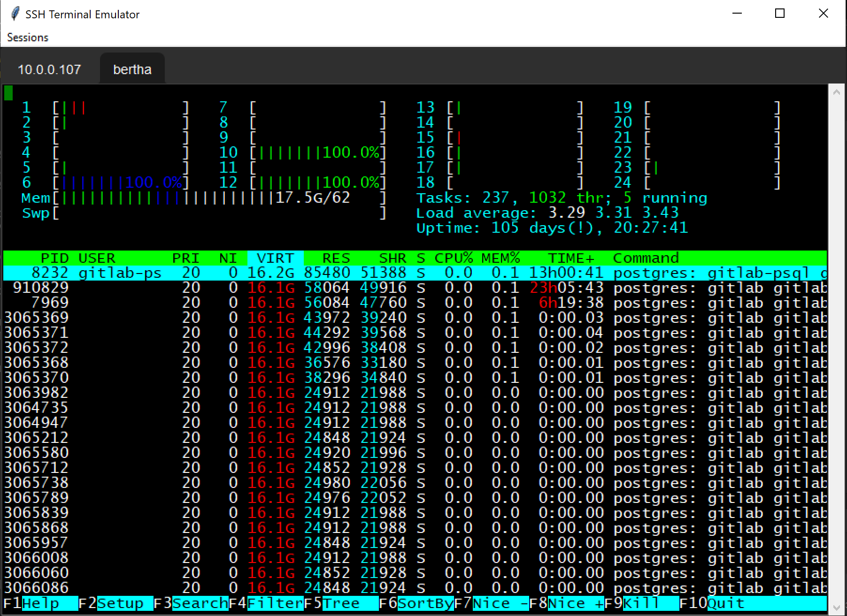This screenshot has width=847, height=616.
Task: Select process row PID 3065371
Action: click(415, 333)
